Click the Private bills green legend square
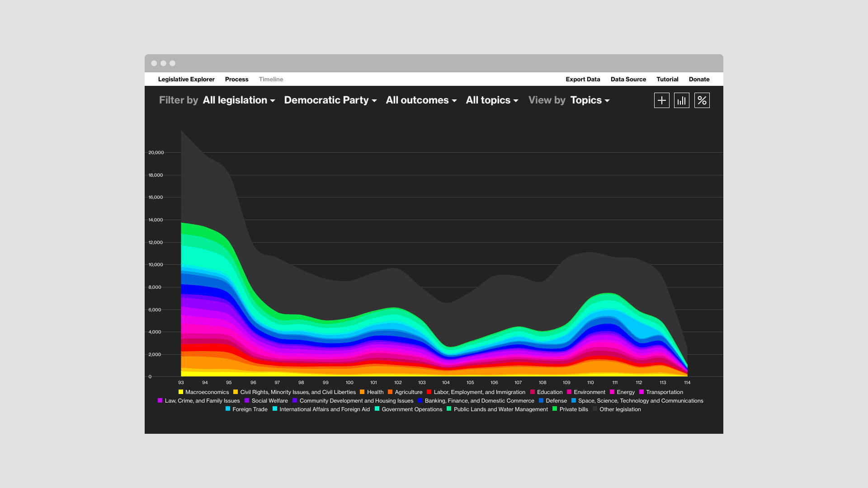Viewport: 868px width, 488px height. [x=555, y=409]
